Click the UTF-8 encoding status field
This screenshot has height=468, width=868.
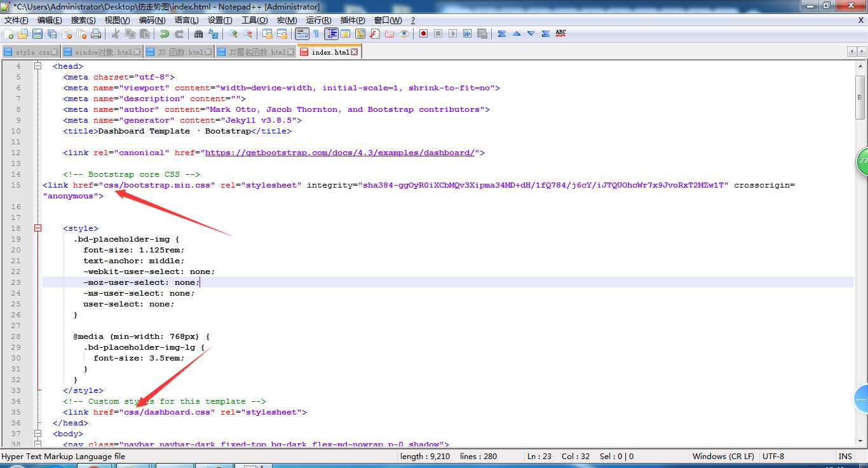coord(773,456)
